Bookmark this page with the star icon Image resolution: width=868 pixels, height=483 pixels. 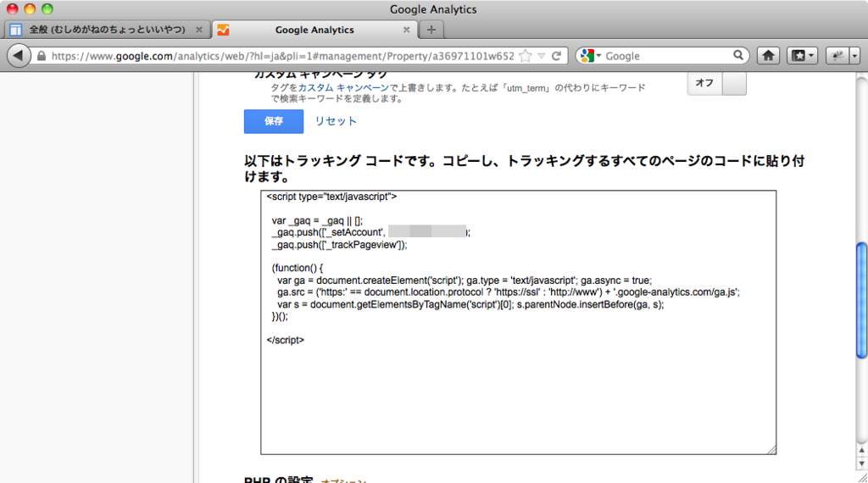click(x=526, y=56)
